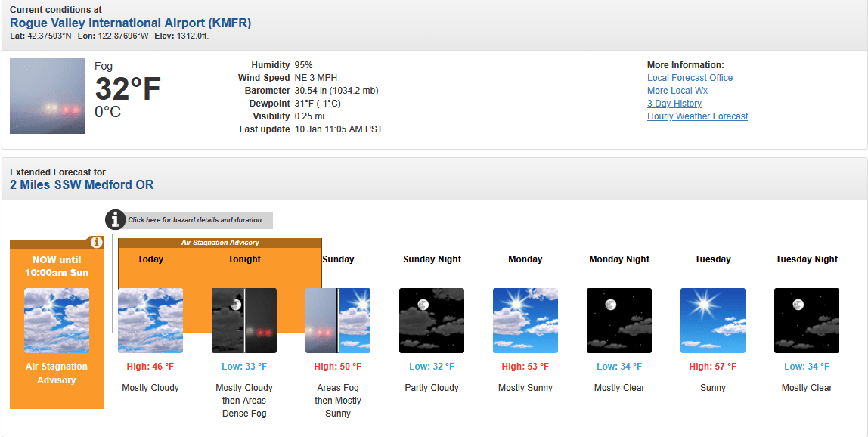Click 'Mostly Cloudy then Areas Dense Fog' description
868x437 pixels.
tap(244, 401)
